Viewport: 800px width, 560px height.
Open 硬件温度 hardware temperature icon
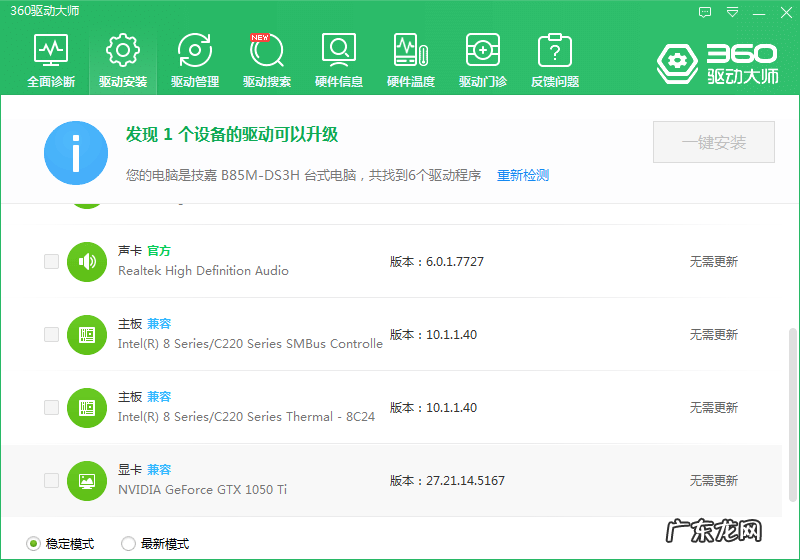(411, 50)
